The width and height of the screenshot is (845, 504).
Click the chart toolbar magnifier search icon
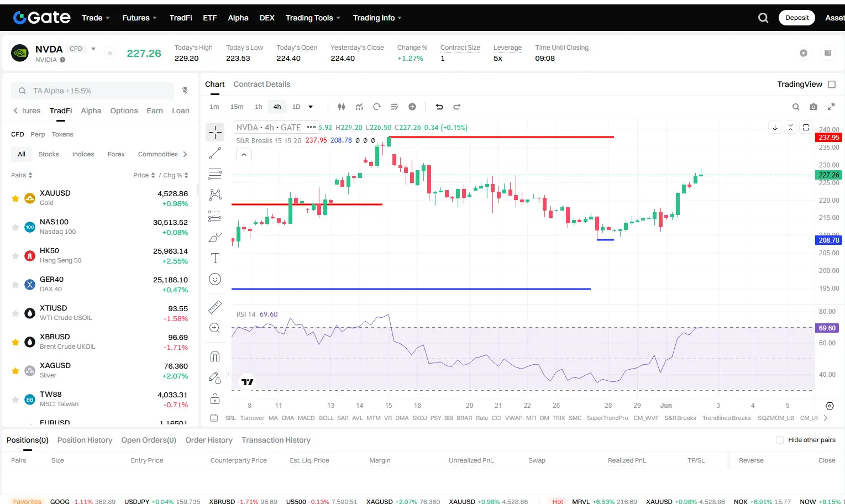point(796,107)
